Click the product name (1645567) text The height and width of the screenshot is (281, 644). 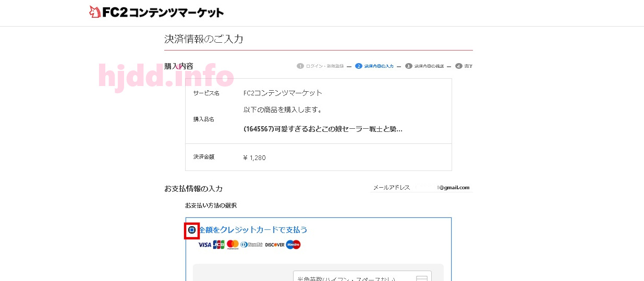[x=323, y=129]
